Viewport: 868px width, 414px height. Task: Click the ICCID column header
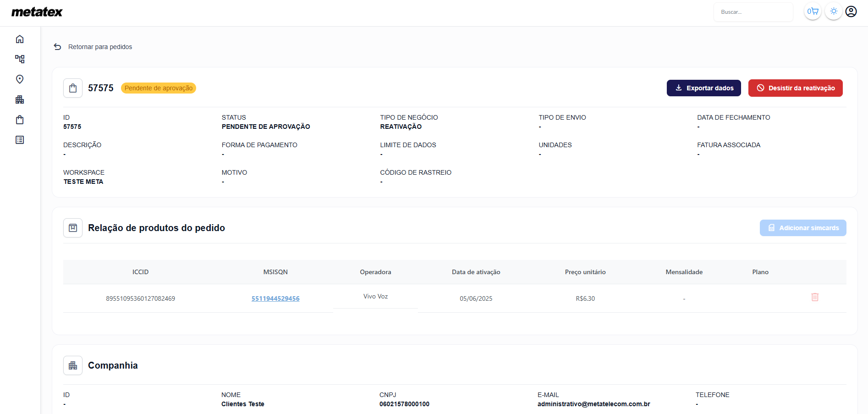point(141,272)
